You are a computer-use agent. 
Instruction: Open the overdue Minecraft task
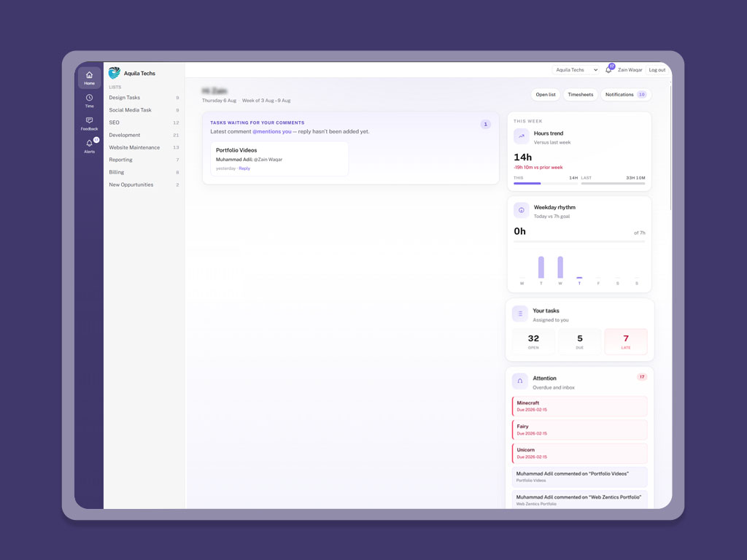579,406
